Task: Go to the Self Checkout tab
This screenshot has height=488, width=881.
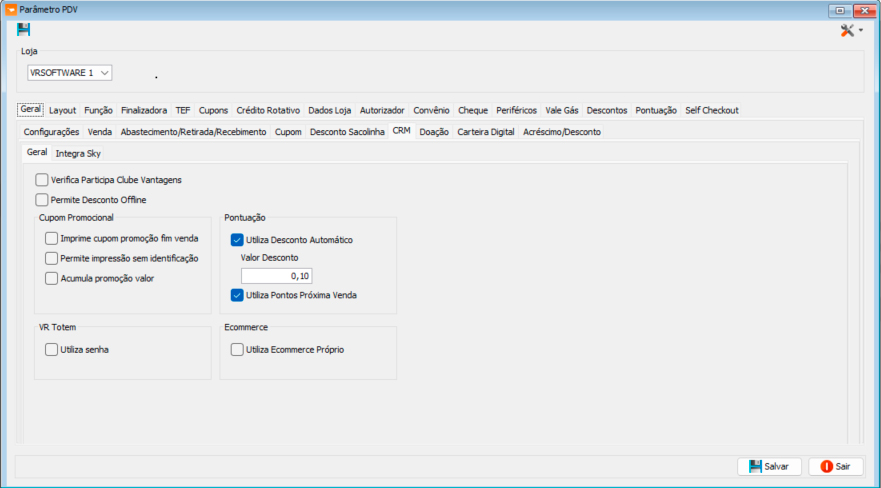Action: [711, 111]
